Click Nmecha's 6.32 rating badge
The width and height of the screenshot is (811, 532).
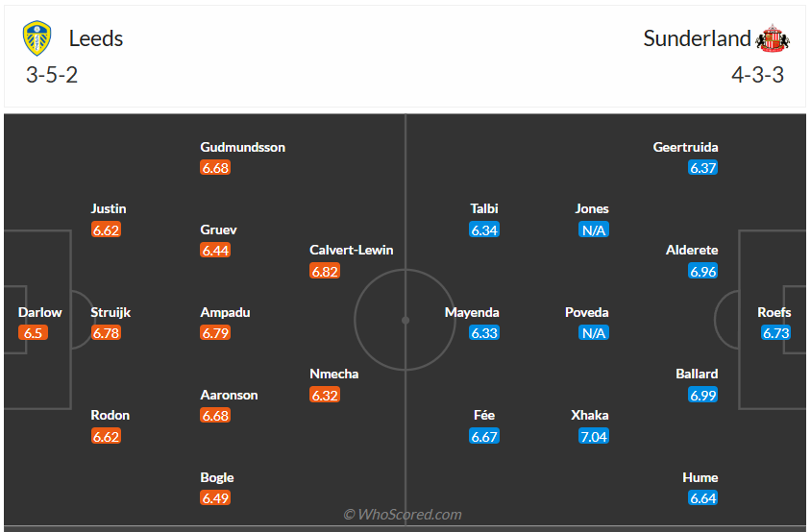[325, 395]
